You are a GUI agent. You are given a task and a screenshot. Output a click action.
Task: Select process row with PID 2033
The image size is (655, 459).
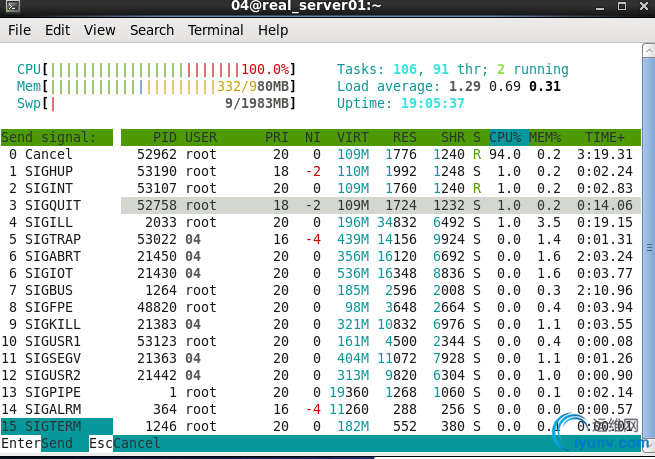[381, 222]
